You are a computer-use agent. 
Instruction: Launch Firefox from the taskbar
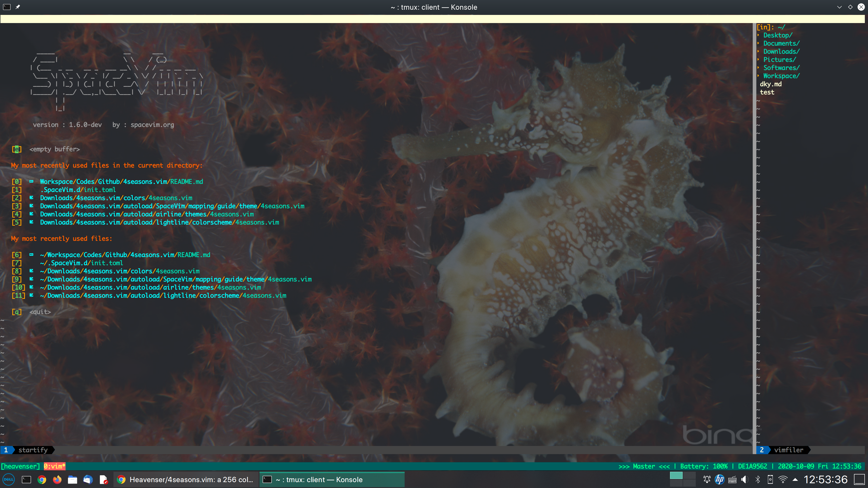tap(57, 480)
